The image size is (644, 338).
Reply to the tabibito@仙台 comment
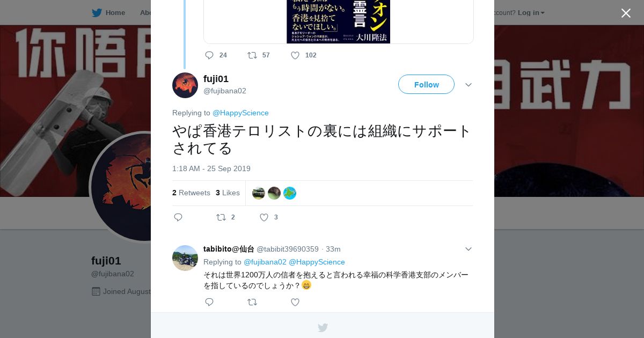click(209, 302)
